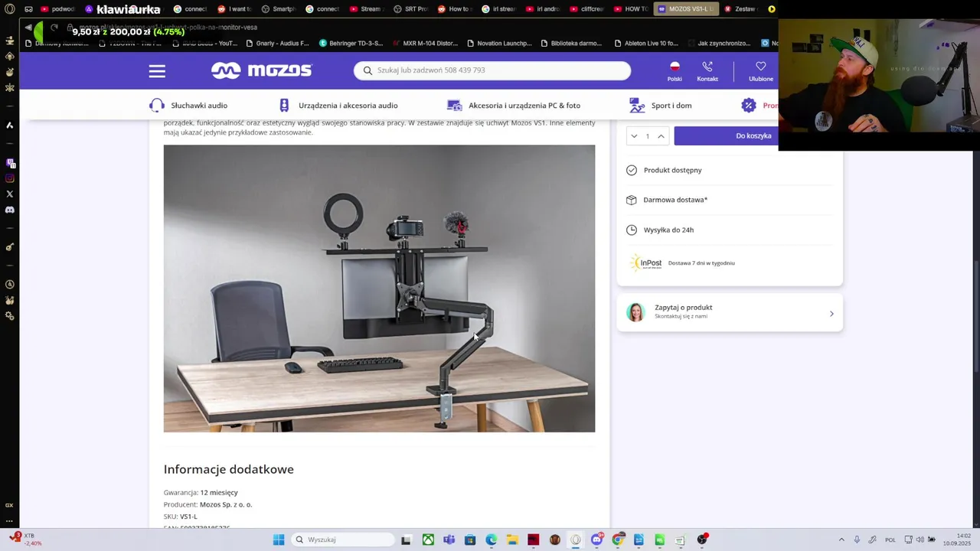
Task: Open X (Twitter) in browser sidebar
Action: click(9, 194)
